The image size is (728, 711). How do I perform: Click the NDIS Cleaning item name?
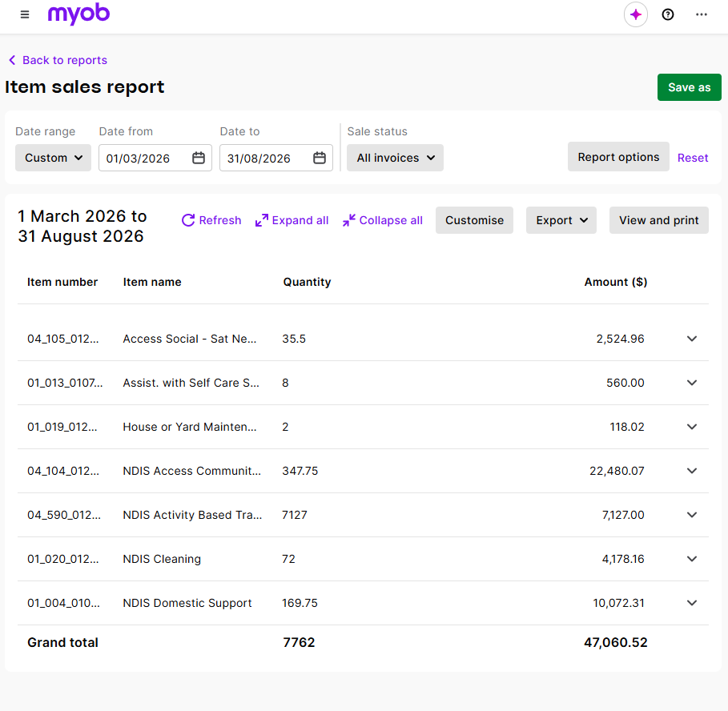coord(162,559)
